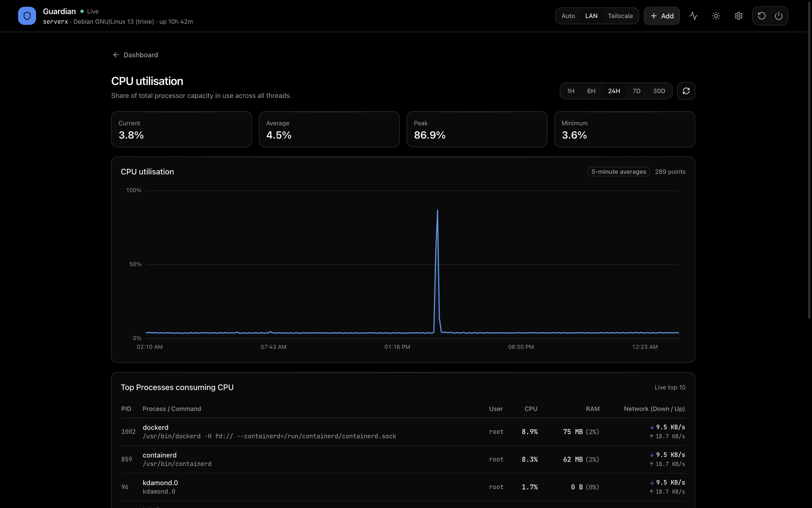Click PID 96 cell
The width and height of the screenshot is (812, 508).
click(x=125, y=487)
